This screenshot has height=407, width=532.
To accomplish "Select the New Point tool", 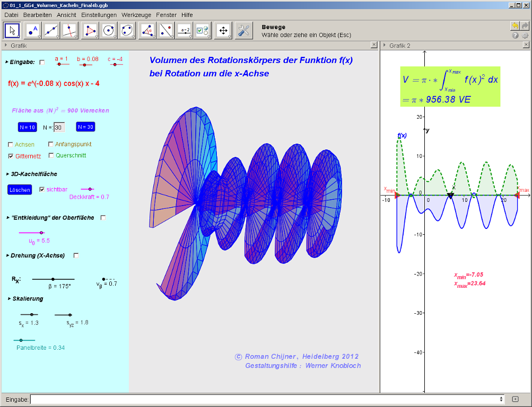I will pos(33,31).
